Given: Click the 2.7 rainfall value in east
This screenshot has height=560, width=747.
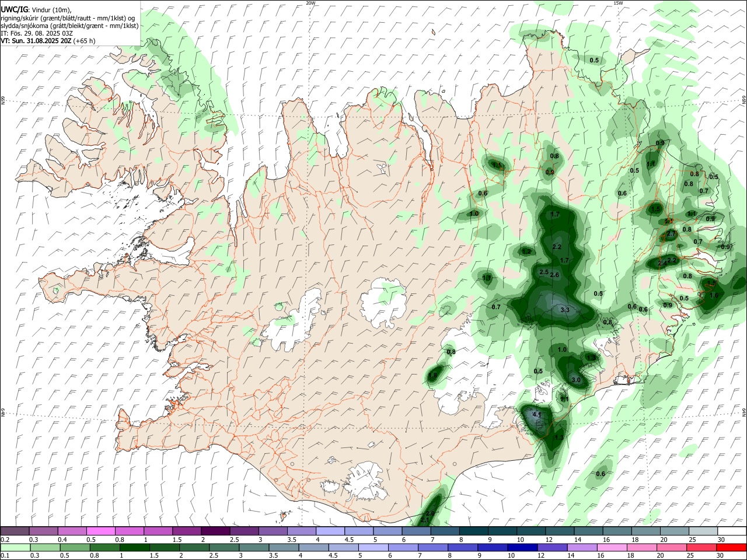Looking at the screenshot, I should [x=671, y=233].
